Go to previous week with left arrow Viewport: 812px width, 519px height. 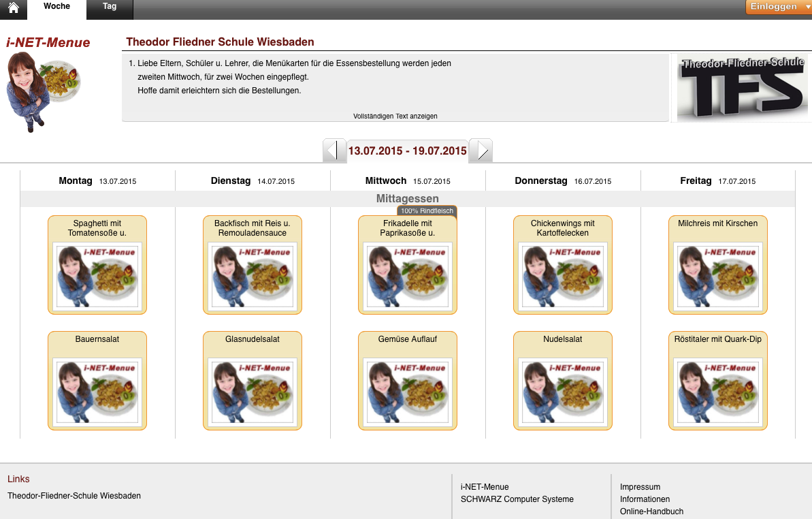tap(334, 151)
